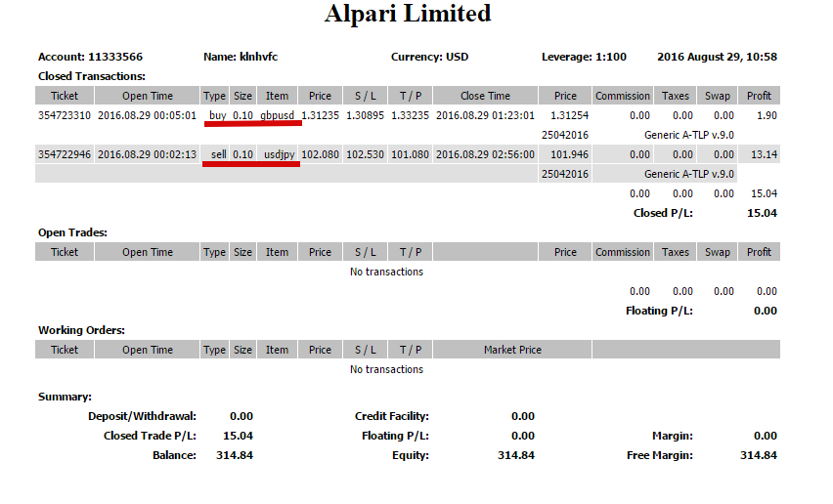Click the Leverage: 1:100 text
833x504 pixels.
point(584,57)
